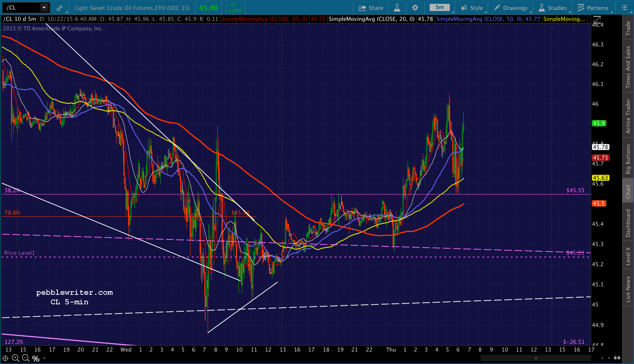This screenshot has width=634, height=364.
Task: Open chart settings gear icon
Action: pyautogui.click(x=415, y=8)
